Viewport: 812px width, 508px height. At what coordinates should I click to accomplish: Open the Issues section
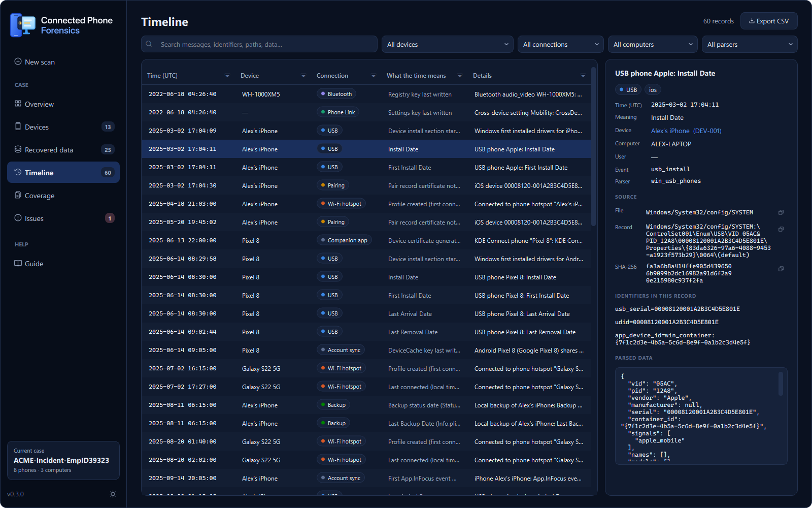pos(63,218)
